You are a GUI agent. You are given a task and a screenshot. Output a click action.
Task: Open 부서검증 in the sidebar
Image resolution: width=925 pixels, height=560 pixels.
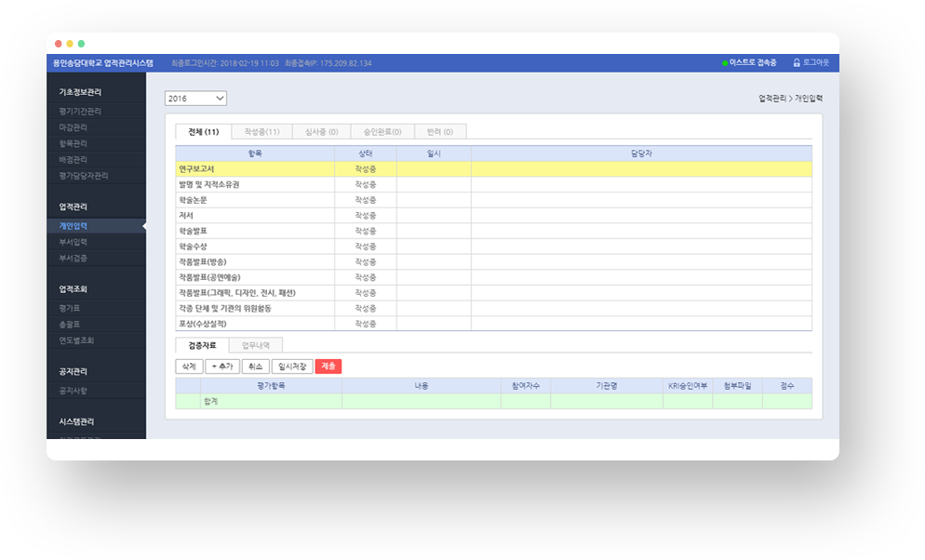[x=74, y=259]
